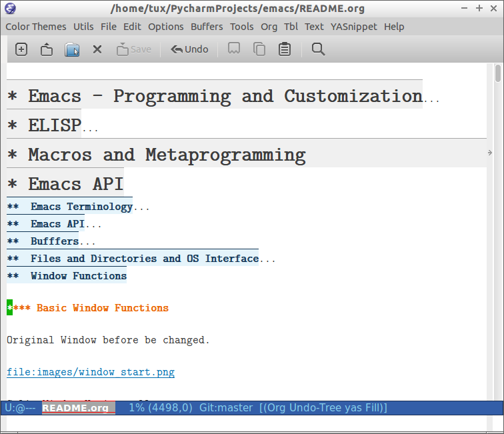Collapse the 'Window Functions' subheading

click(67, 276)
